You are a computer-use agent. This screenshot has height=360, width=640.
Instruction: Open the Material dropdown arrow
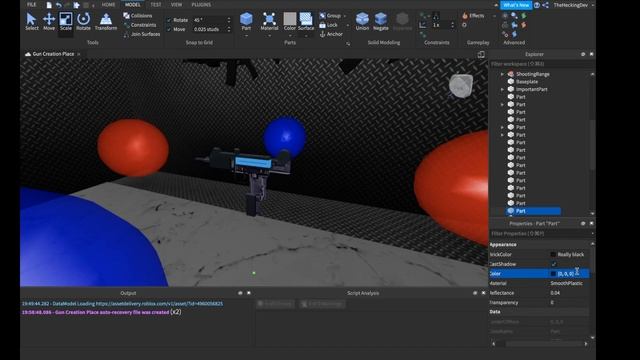(269, 36)
